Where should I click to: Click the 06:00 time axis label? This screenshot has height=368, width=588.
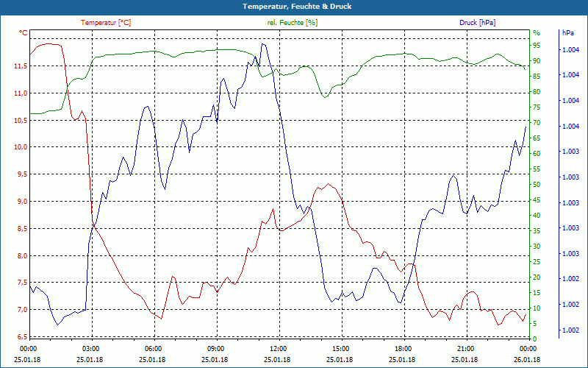[153, 348]
